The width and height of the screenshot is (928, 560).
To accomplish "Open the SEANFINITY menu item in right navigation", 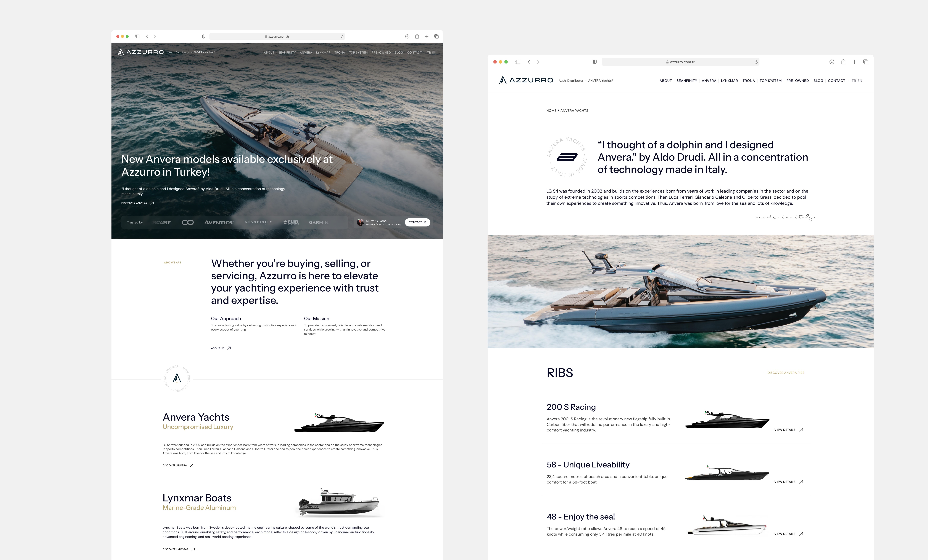I will [x=687, y=81].
